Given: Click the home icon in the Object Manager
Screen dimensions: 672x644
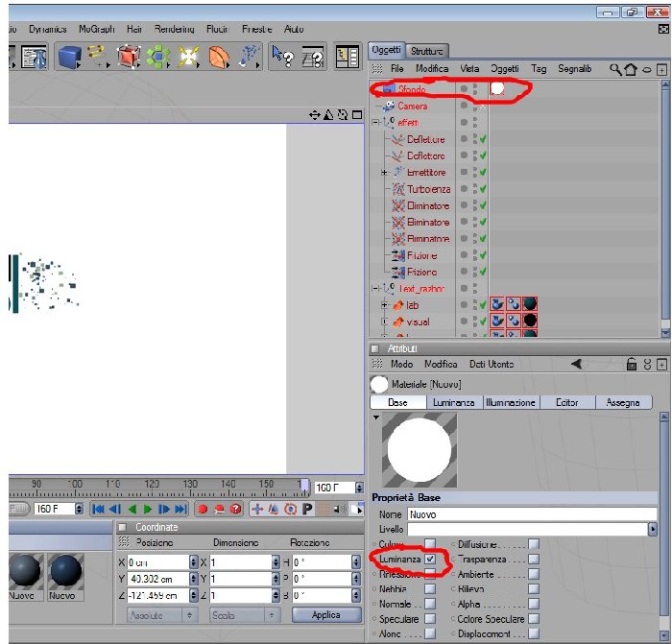Looking at the screenshot, I should pyautogui.click(x=631, y=69).
